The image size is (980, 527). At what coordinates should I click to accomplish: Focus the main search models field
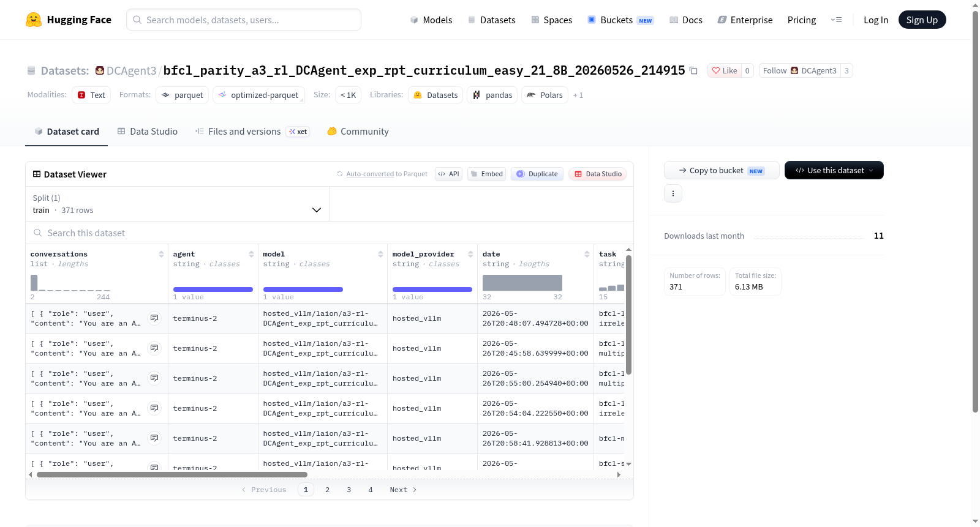click(244, 20)
